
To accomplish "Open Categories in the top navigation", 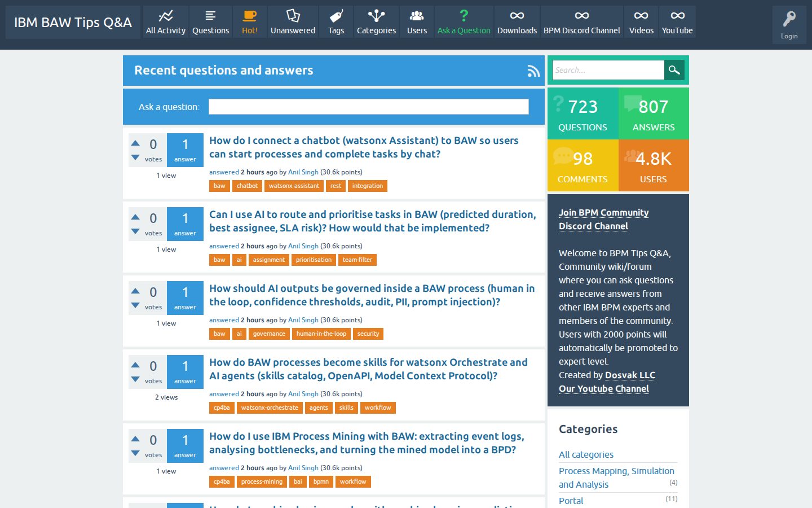I will (x=376, y=22).
